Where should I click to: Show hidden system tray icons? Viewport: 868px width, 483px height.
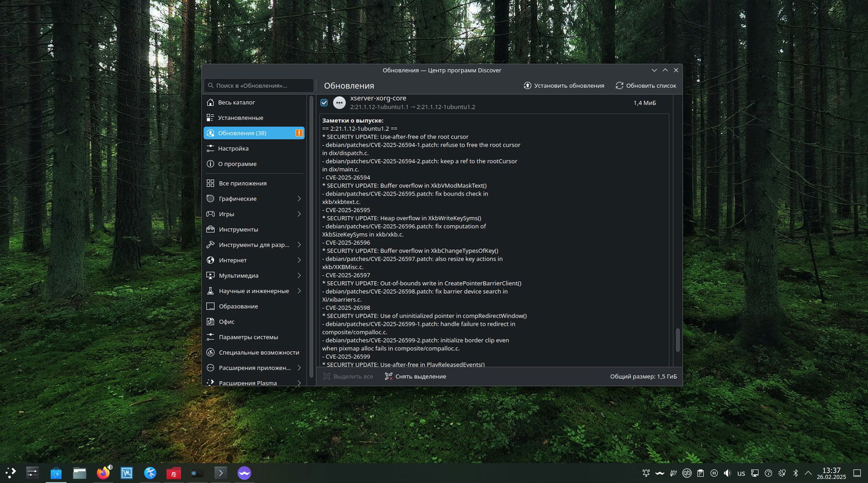[x=808, y=473]
